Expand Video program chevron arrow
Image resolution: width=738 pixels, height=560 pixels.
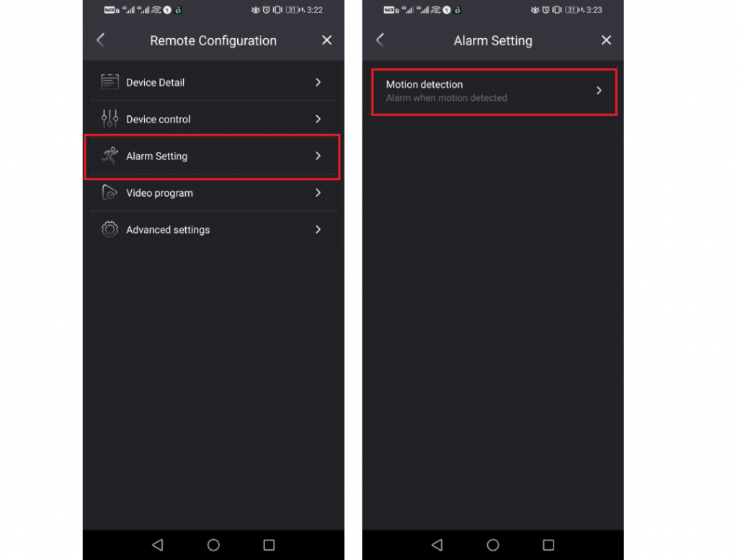318,192
